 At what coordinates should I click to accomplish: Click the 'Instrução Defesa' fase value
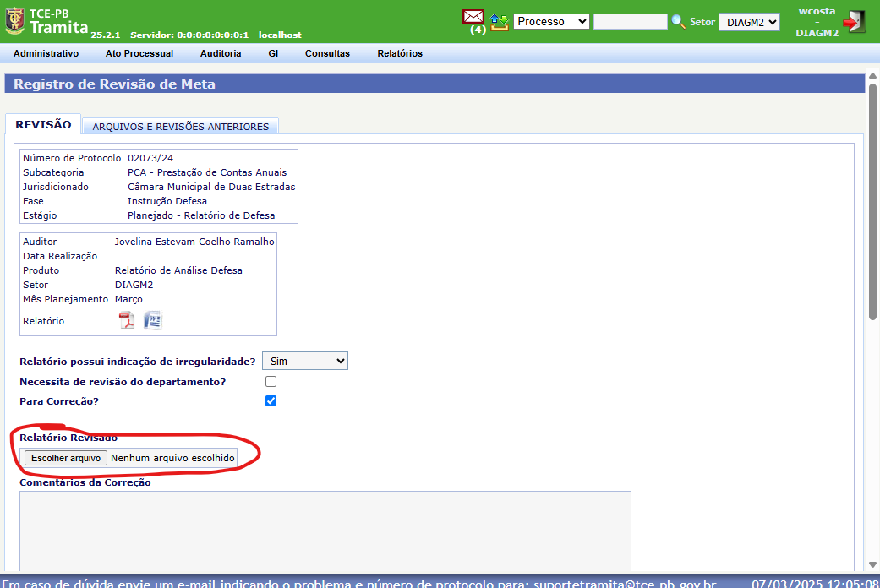(x=167, y=201)
